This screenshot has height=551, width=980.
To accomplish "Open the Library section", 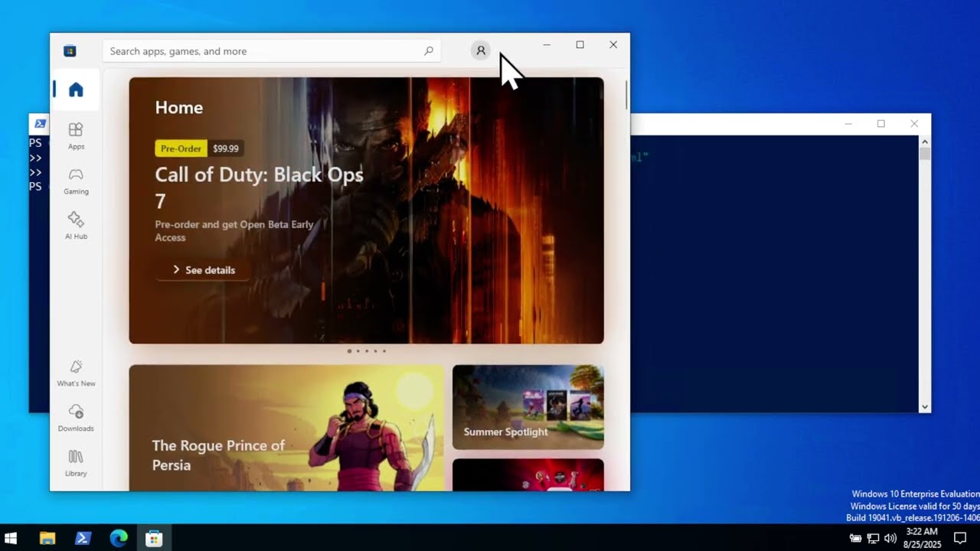I will point(76,463).
